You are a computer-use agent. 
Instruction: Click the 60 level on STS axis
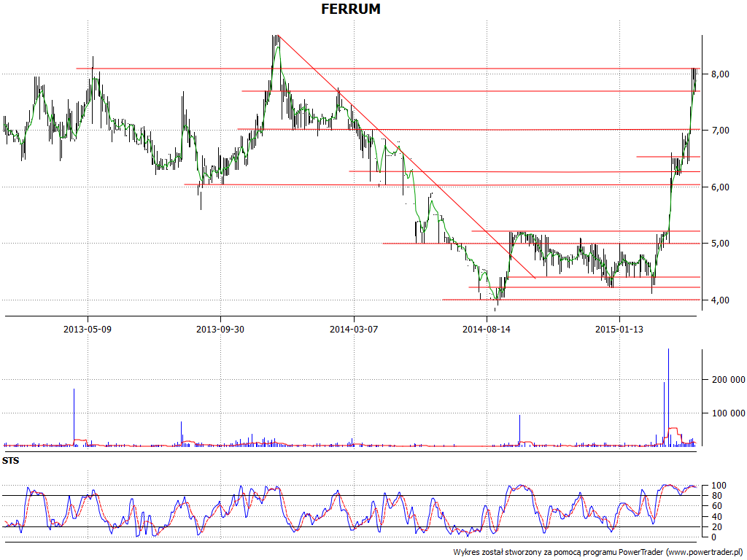pos(719,506)
